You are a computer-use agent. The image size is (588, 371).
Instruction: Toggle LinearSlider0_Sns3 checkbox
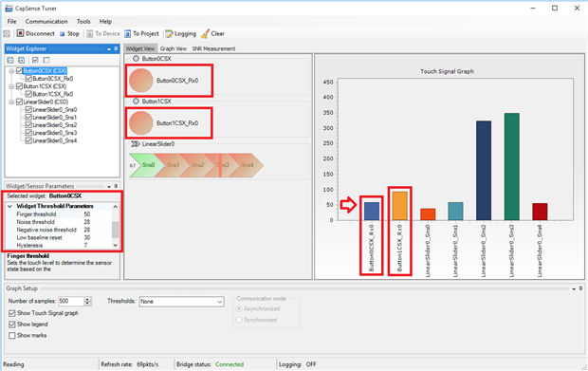click(28, 133)
